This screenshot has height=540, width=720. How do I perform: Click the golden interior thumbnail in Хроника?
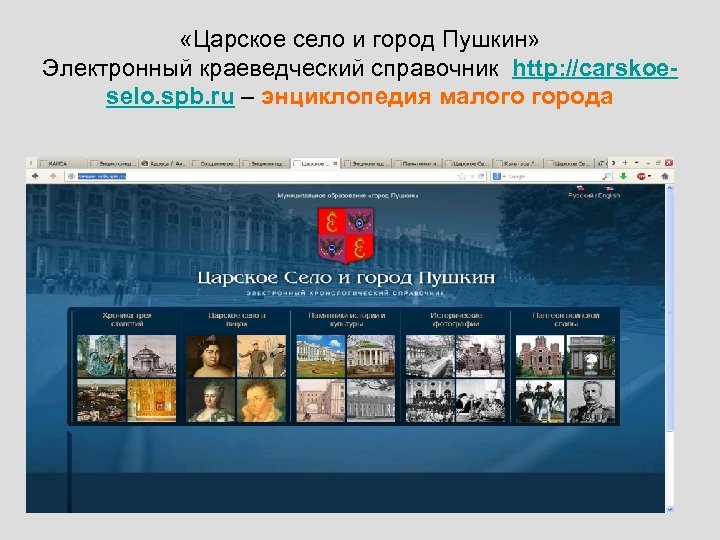point(152,400)
